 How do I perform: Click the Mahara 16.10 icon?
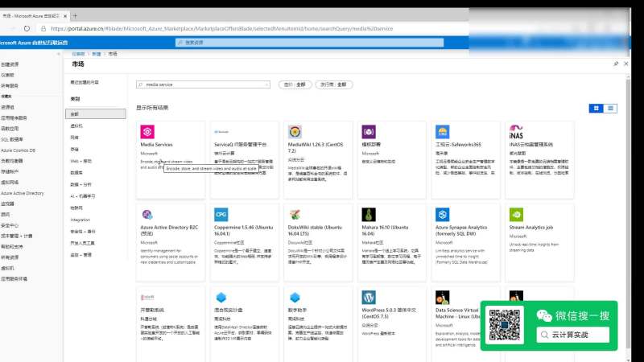(x=369, y=215)
